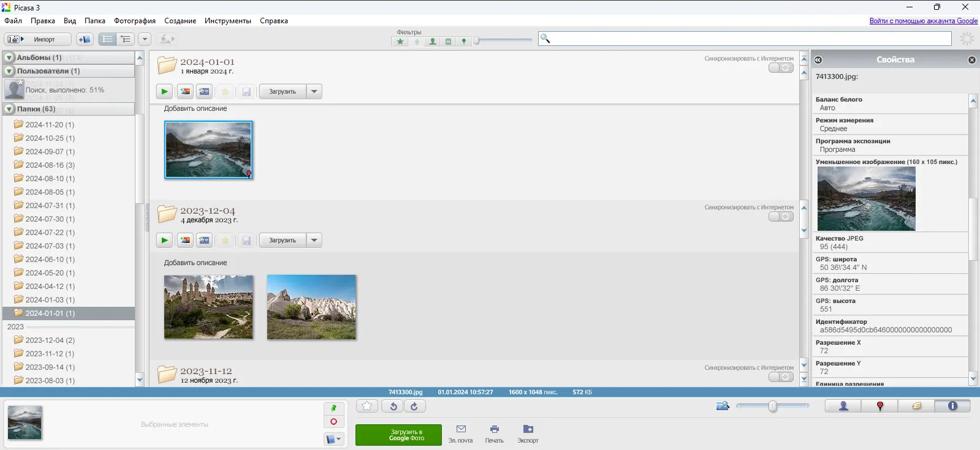Toggle Internet sync for the 2024-01-01 folder
The width and height of the screenshot is (980, 450).
pyautogui.click(x=781, y=68)
